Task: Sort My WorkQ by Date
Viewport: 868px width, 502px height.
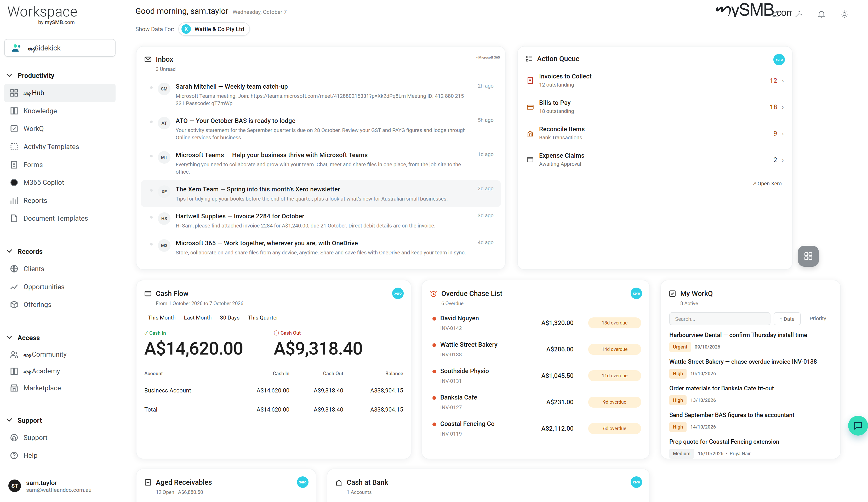Action: point(787,319)
